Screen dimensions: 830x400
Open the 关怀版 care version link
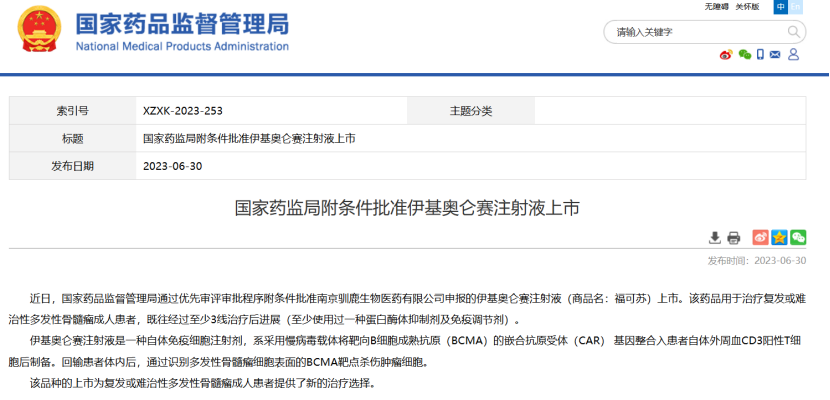point(747,7)
